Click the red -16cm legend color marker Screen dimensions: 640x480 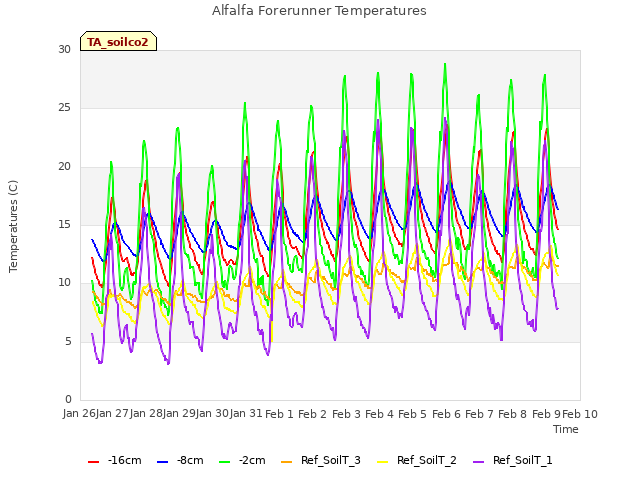tap(93, 462)
